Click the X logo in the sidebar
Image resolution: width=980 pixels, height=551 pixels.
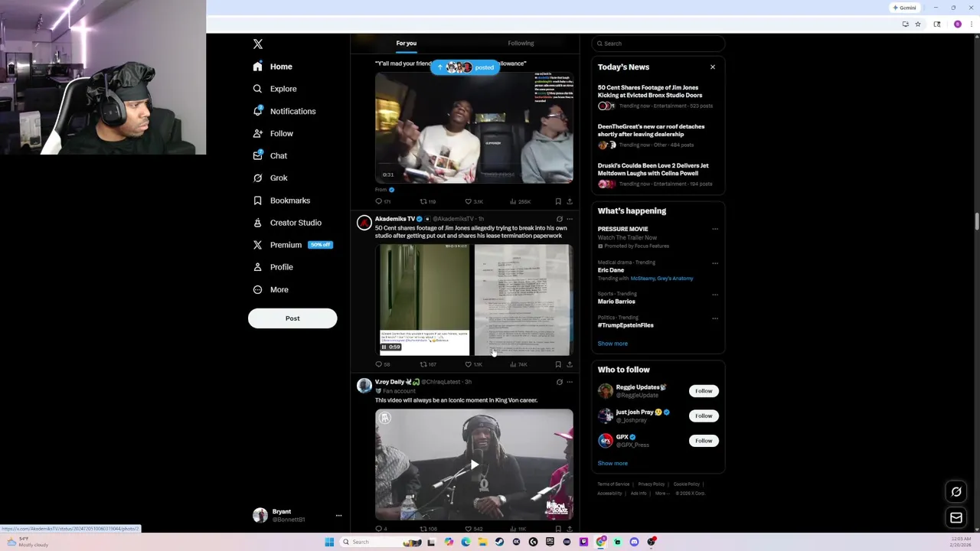pos(258,44)
